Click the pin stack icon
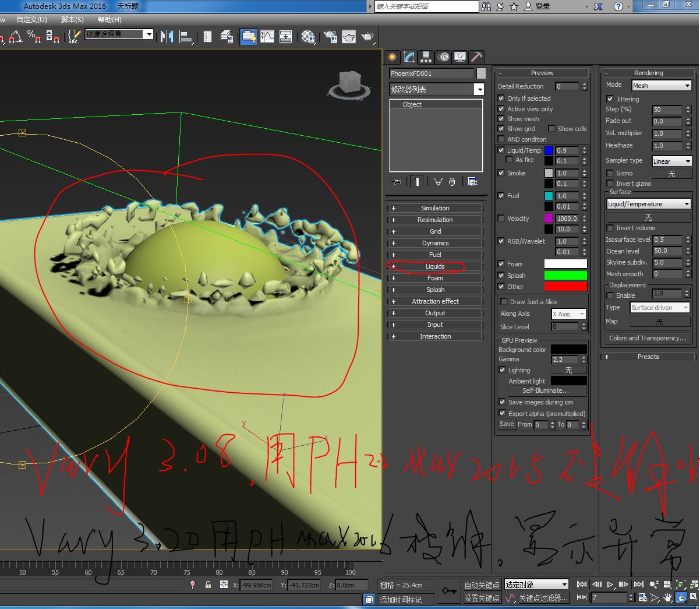This screenshot has height=609, width=700. click(x=397, y=182)
